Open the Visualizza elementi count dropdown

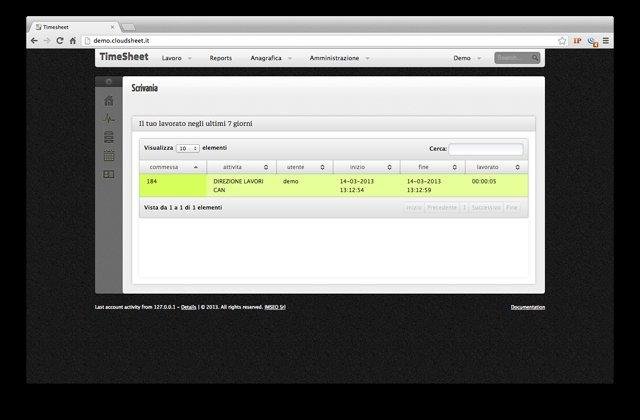tap(188, 148)
